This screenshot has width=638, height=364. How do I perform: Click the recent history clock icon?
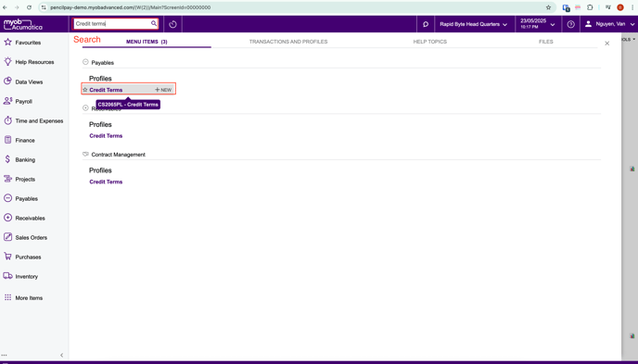(172, 24)
